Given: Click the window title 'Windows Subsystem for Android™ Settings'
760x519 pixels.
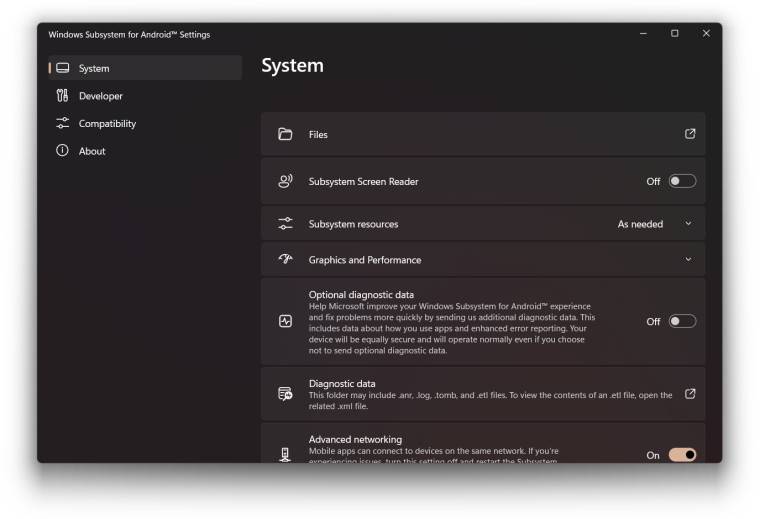Looking at the screenshot, I should coord(129,34).
